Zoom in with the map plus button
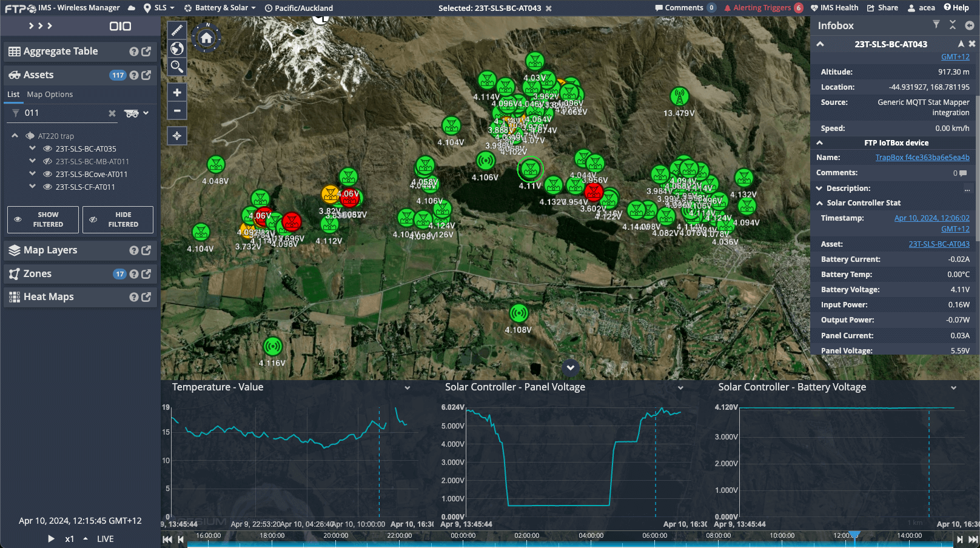Screen dimensions: 980x548 click(176, 93)
